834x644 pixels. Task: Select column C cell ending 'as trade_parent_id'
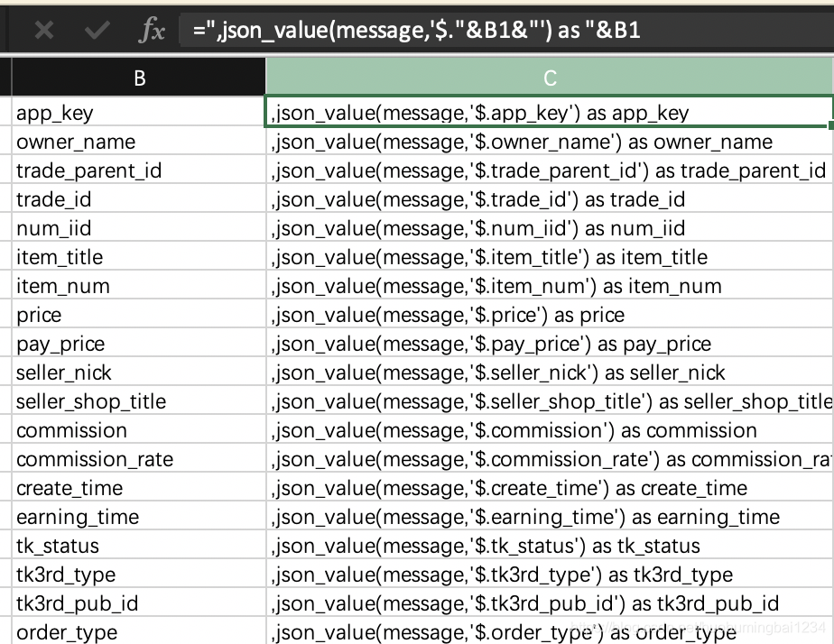click(550, 170)
